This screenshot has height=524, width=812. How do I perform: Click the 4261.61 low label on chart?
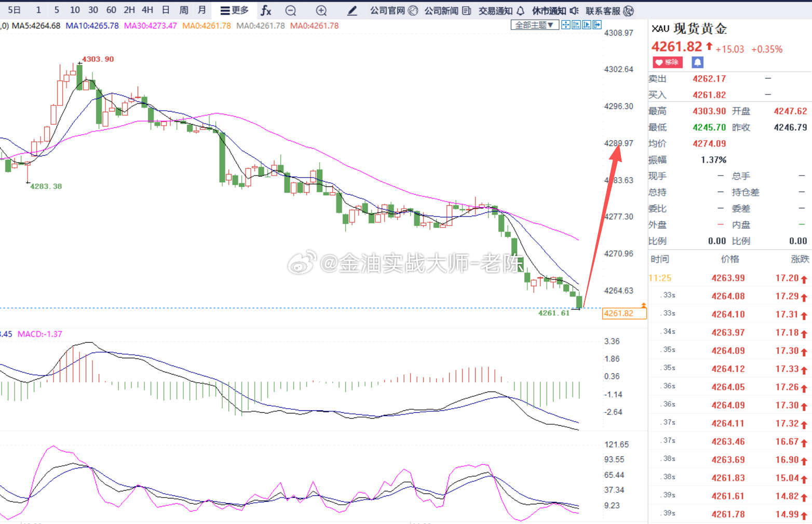click(x=553, y=313)
